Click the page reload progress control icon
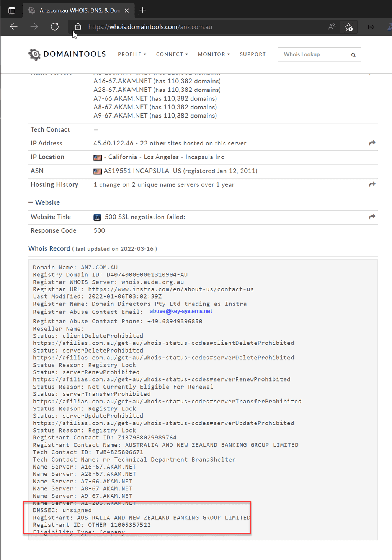The image size is (392, 560). coord(55,27)
